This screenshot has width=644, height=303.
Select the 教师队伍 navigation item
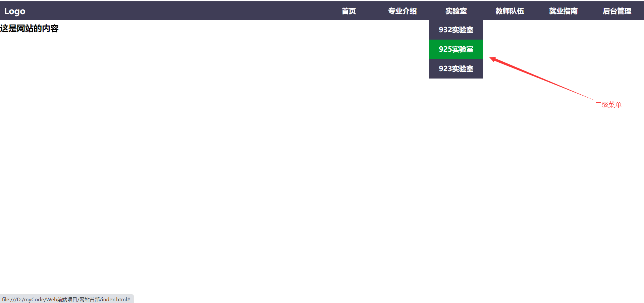point(509,11)
